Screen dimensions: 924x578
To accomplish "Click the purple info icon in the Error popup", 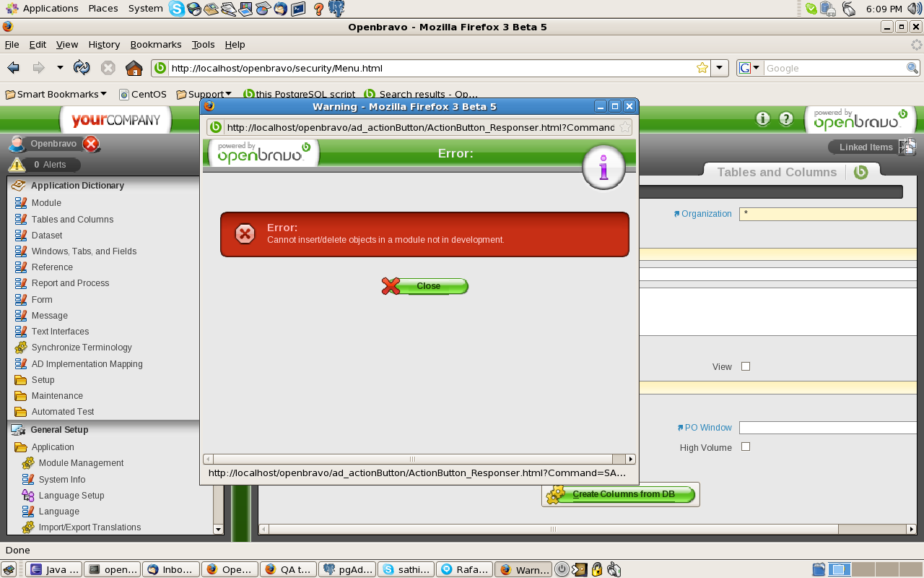I will pos(603,168).
